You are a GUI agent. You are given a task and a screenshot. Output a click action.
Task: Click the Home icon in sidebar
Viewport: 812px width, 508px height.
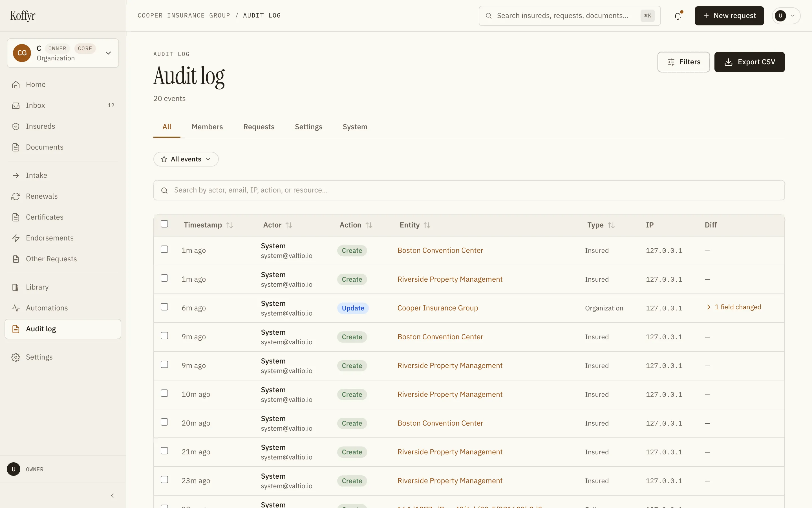click(16, 85)
